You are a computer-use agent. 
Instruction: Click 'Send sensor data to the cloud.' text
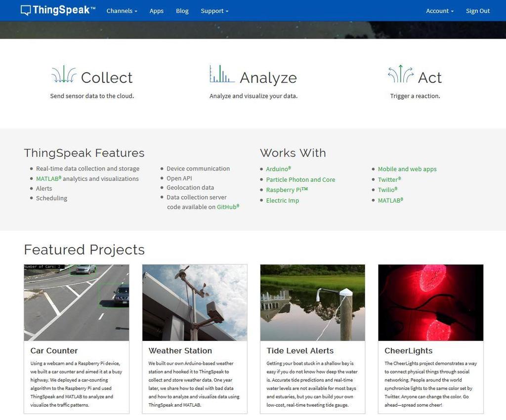point(92,96)
